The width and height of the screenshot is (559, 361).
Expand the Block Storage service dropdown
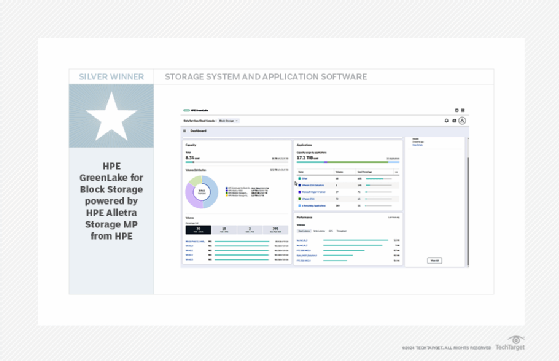point(228,121)
